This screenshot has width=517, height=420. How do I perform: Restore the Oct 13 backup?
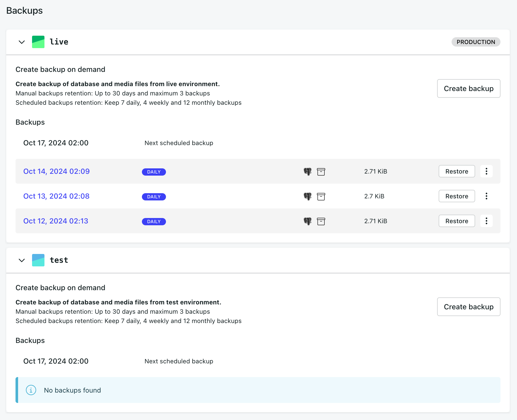pos(457,196)
